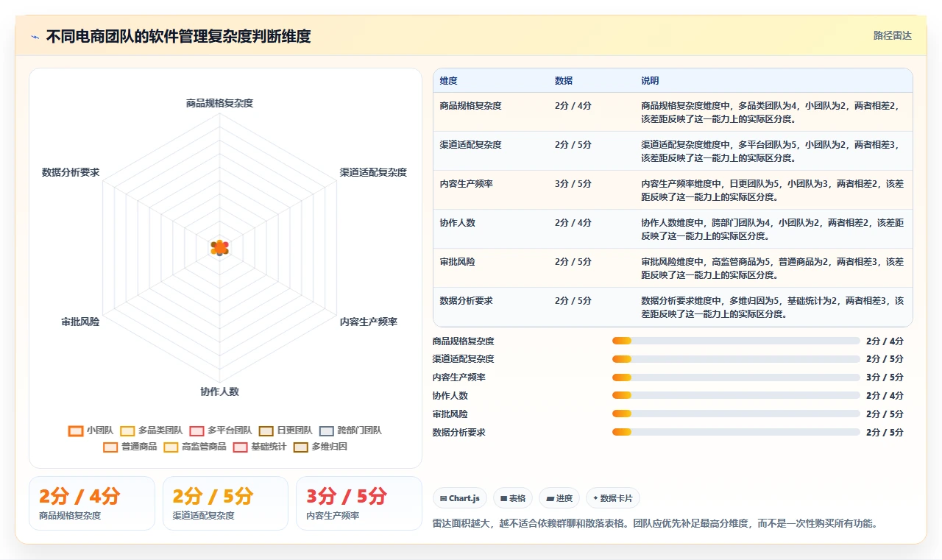Click the Chart.js tag chip

pyautogui.click(x=459, y=498)
